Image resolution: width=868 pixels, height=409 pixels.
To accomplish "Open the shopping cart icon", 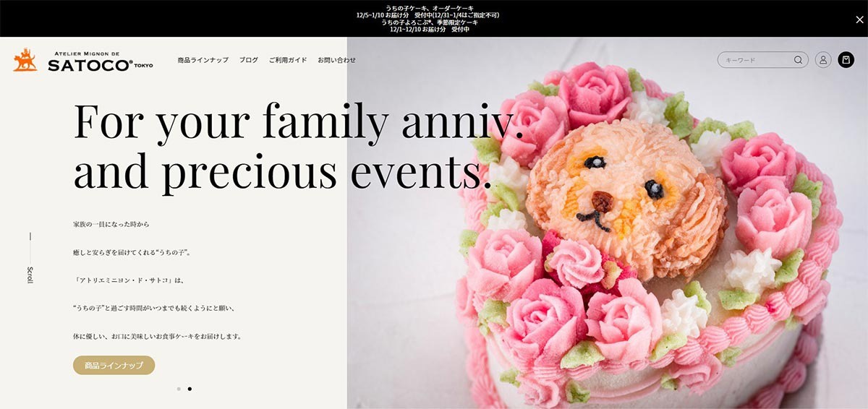I will [846, 60].
